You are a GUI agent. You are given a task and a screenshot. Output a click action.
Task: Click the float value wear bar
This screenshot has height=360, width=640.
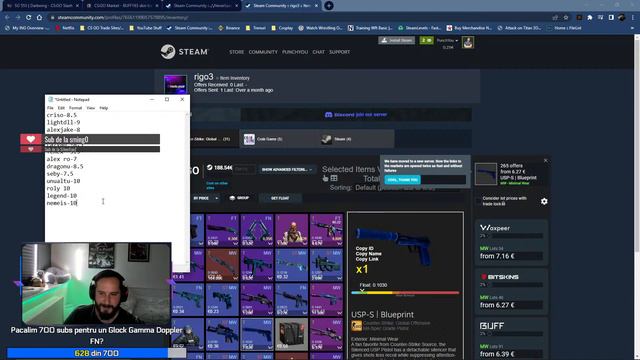[405, 293]
